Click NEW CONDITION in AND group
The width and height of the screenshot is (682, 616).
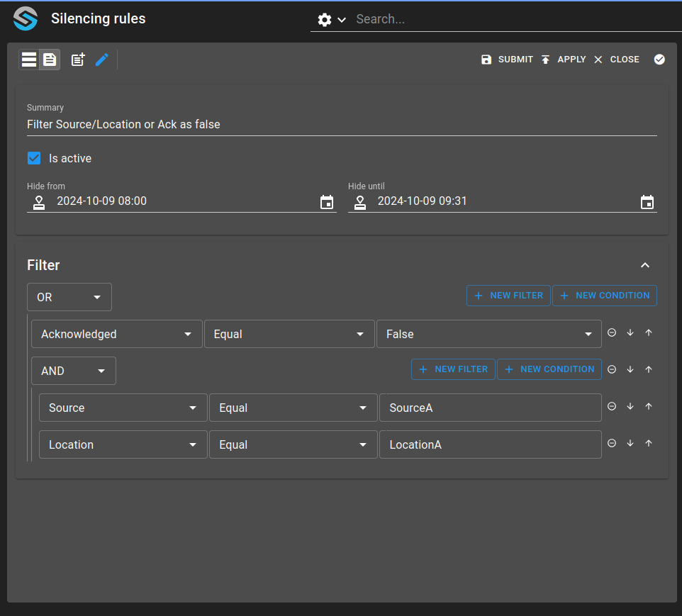(549, 369)
